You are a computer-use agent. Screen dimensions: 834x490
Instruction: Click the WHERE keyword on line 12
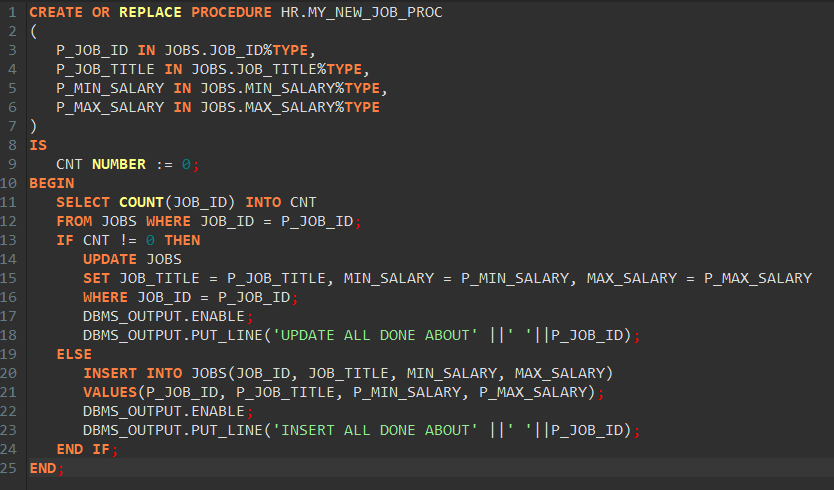click(x=168, y=221)
